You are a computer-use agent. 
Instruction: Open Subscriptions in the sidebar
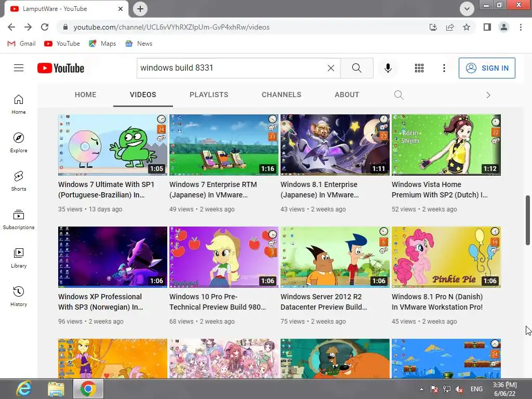coord(19,220)
